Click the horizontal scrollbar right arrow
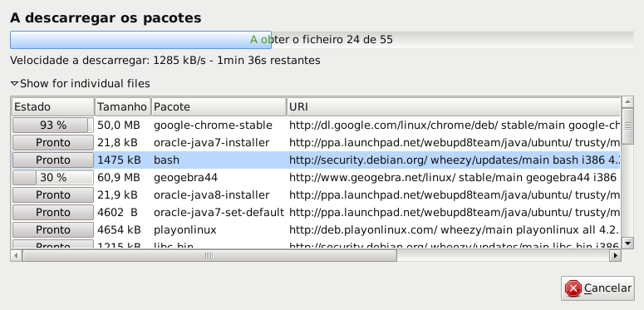Screen dimensions: 644x310 (615, 256)
